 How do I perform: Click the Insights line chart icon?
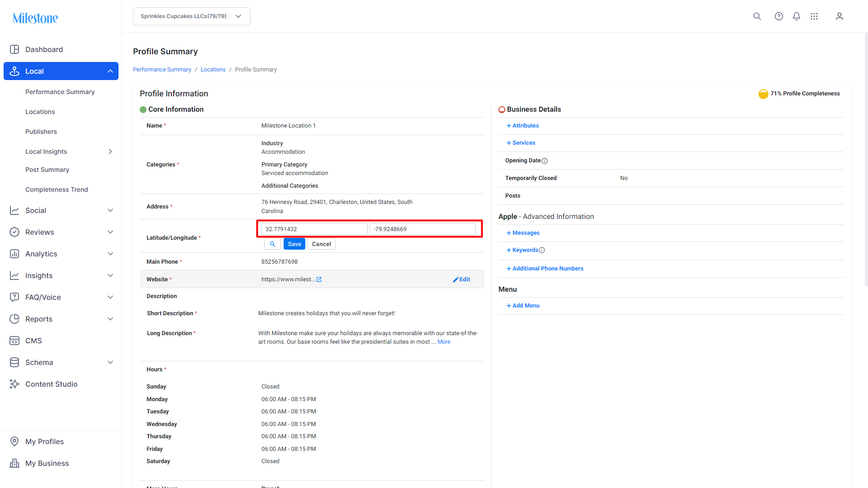click(14, 275)
